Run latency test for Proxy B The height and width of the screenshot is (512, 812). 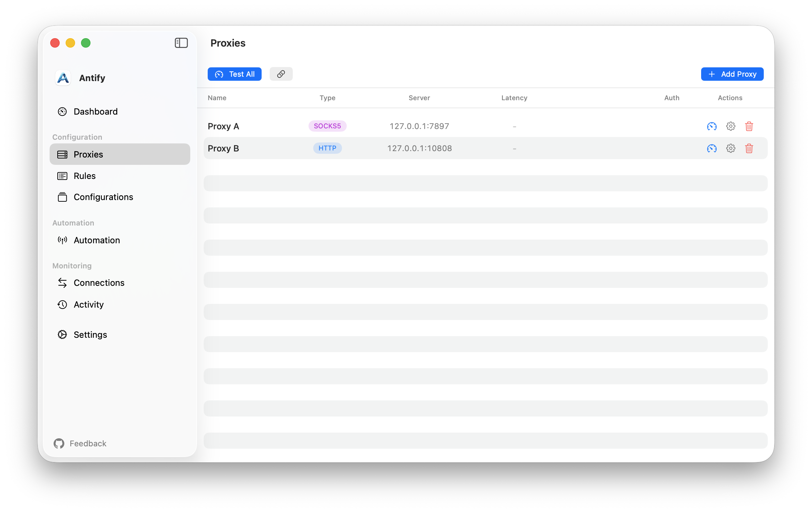tap(712, 148)
